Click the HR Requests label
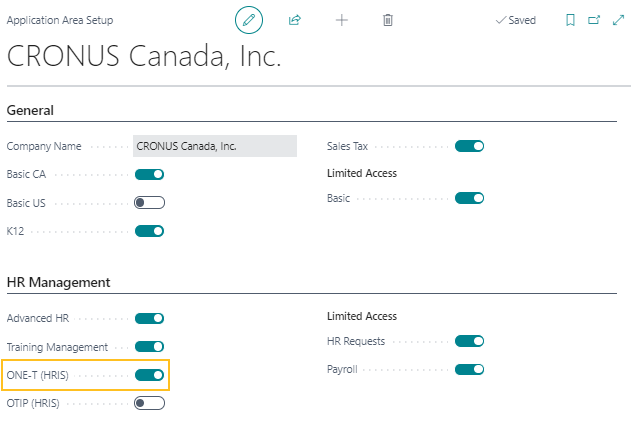 (x=356, y=341)
